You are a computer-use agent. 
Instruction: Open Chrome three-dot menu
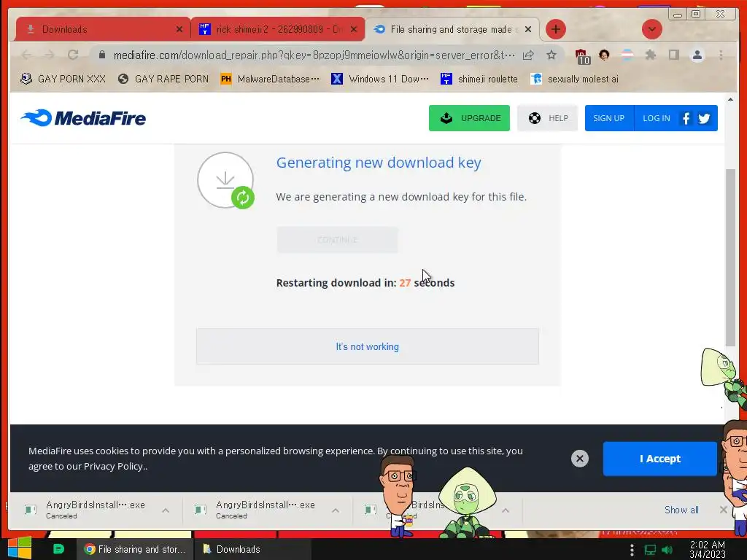point(721,55)
